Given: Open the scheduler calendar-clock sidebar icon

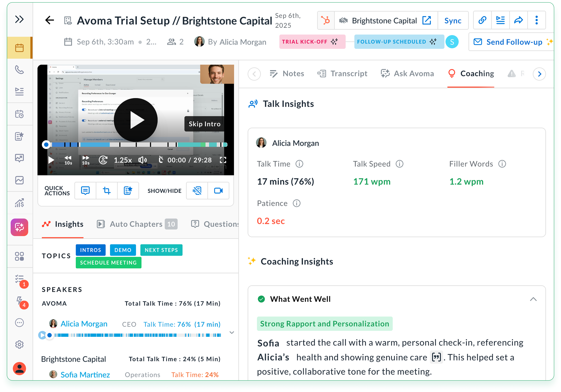Looking at the screenshot, I should coord(19,114).
